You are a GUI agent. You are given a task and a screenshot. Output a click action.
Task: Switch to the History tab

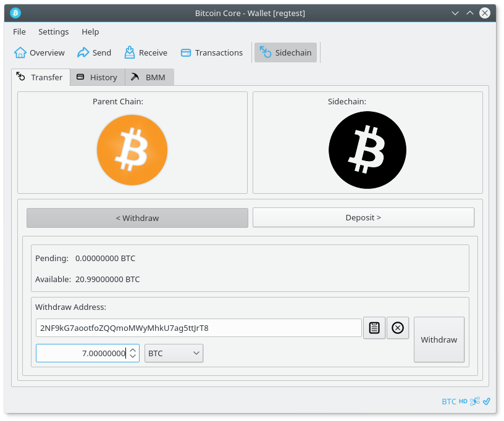[97, 77]
